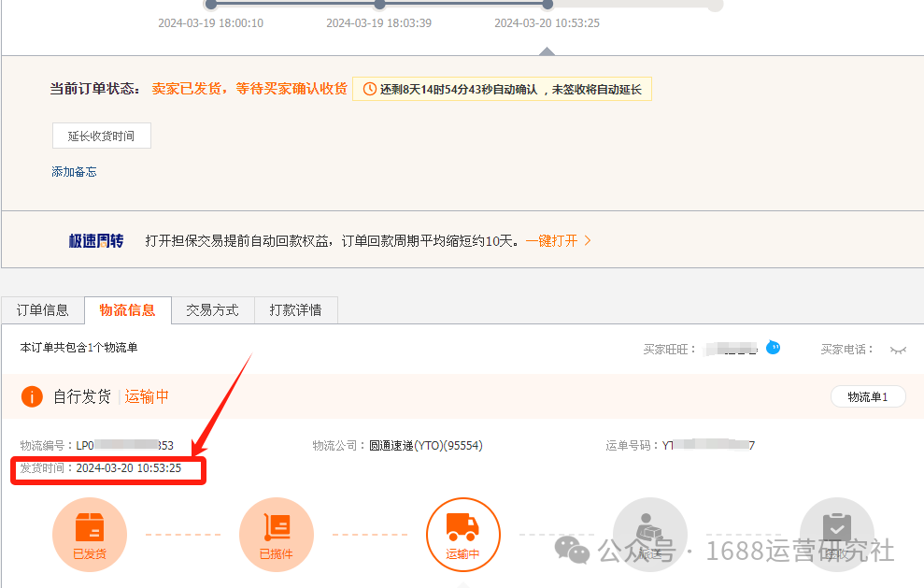Click the 运单号码 value
The height and width of the screenshot is (588, 924).
(x=708, y=445)
